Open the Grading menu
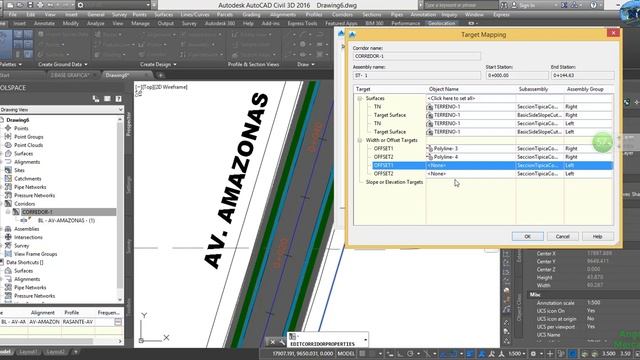This screenshot has width=640, height=360. [x=251, y=14]
